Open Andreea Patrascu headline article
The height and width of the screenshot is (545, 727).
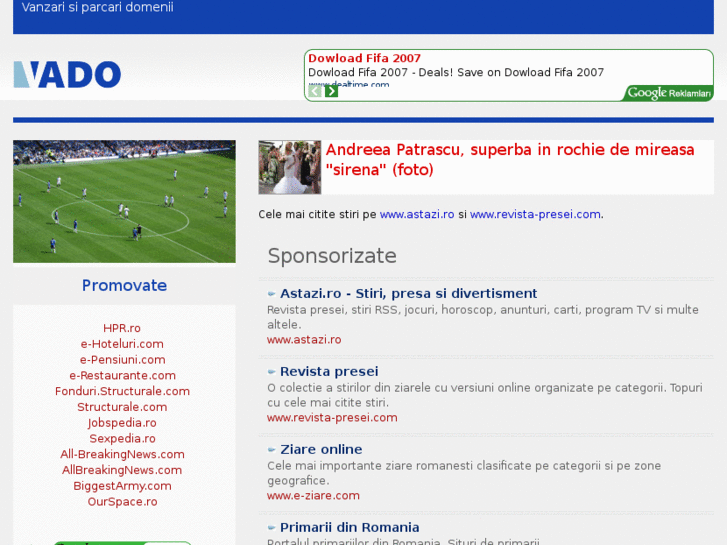pos(510,160)
